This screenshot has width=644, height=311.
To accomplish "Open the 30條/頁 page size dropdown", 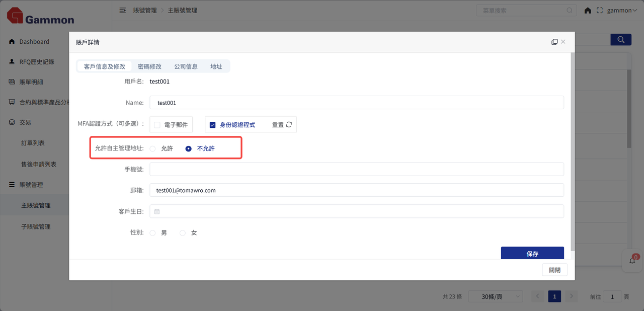I will (495, 297).
